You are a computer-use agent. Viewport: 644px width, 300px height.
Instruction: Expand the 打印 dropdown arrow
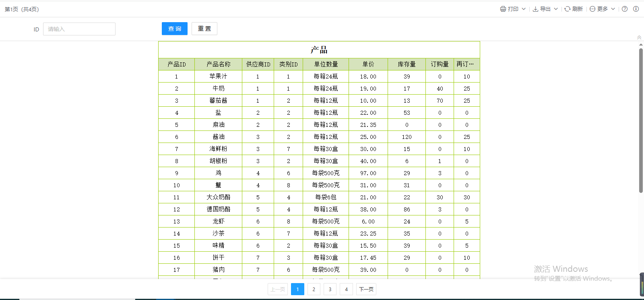(x=524, y=9)
